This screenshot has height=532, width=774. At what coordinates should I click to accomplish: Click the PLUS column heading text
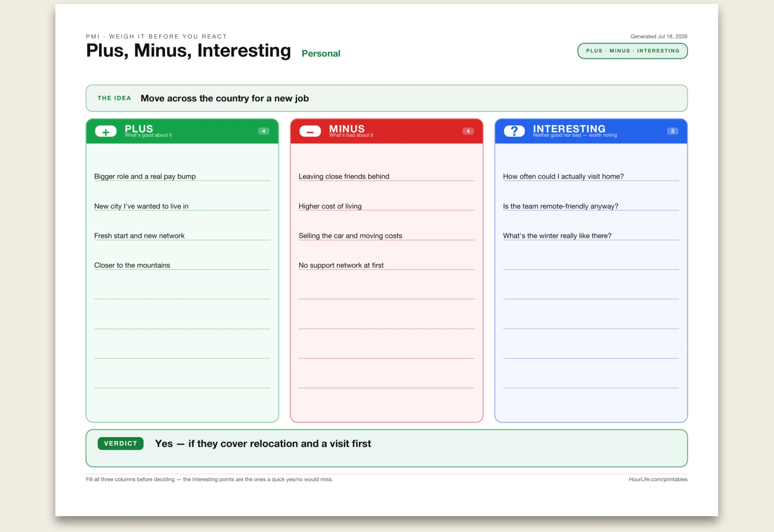(139, 129)
